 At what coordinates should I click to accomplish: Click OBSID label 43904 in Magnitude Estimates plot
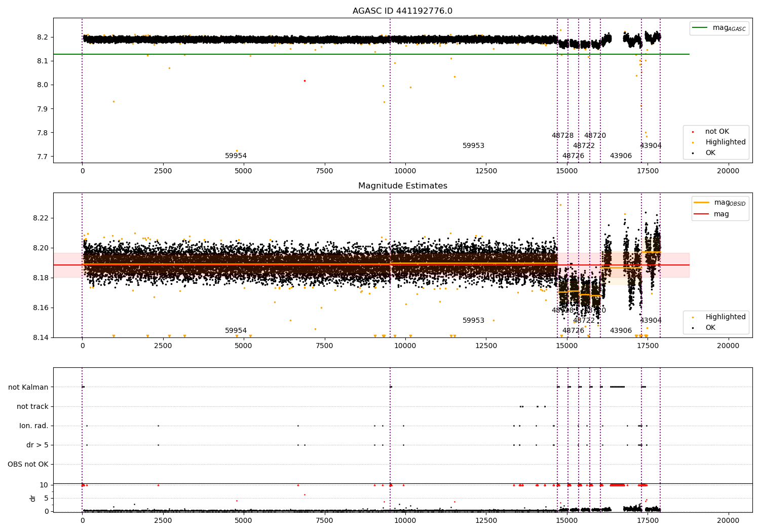click(651, 321)
